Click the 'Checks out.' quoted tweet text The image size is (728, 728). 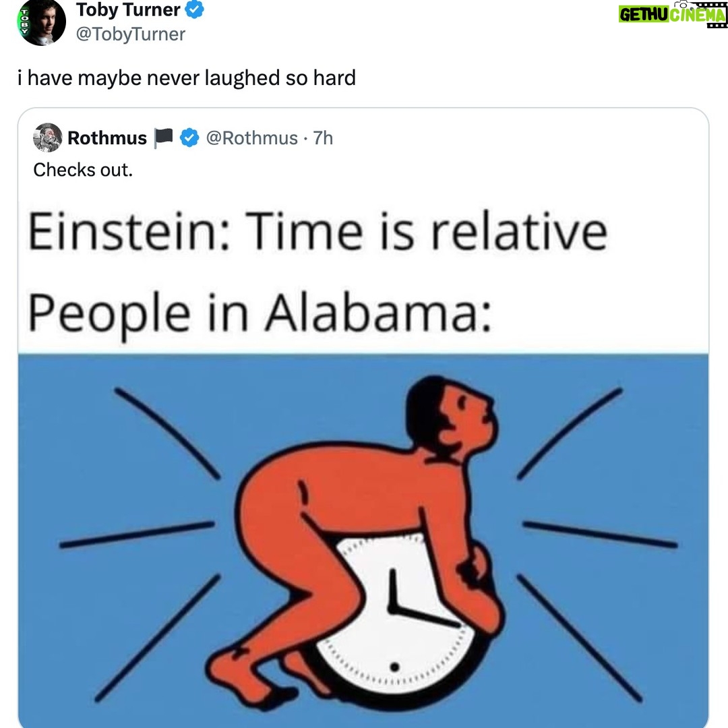coord(83,170)
